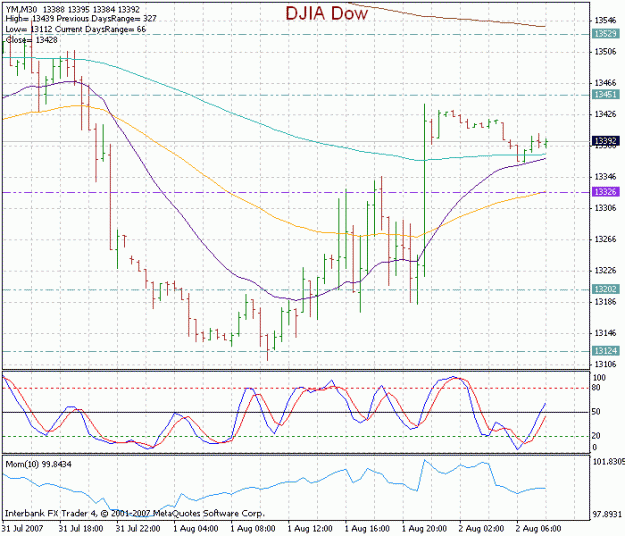Click the '1 Aug 16:00' time axis label
625x536 pixels.
point(367,529)
